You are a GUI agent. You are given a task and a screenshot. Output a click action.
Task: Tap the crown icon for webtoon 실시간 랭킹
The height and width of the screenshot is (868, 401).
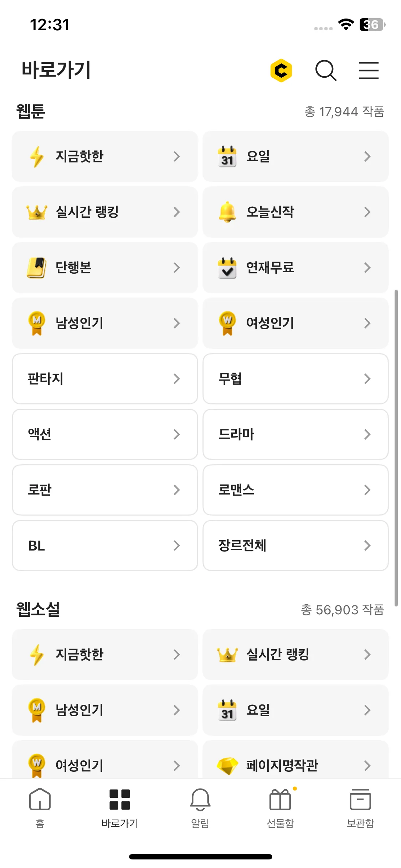click(x=37, y=212)
